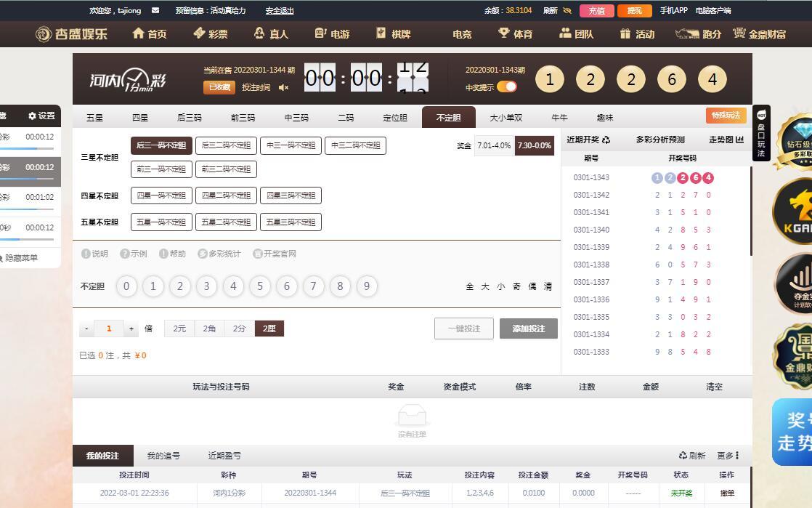The image size is (812, 508).
Task: Select the 7.01-4.0% bonus option
Action: tap(494, 145)
